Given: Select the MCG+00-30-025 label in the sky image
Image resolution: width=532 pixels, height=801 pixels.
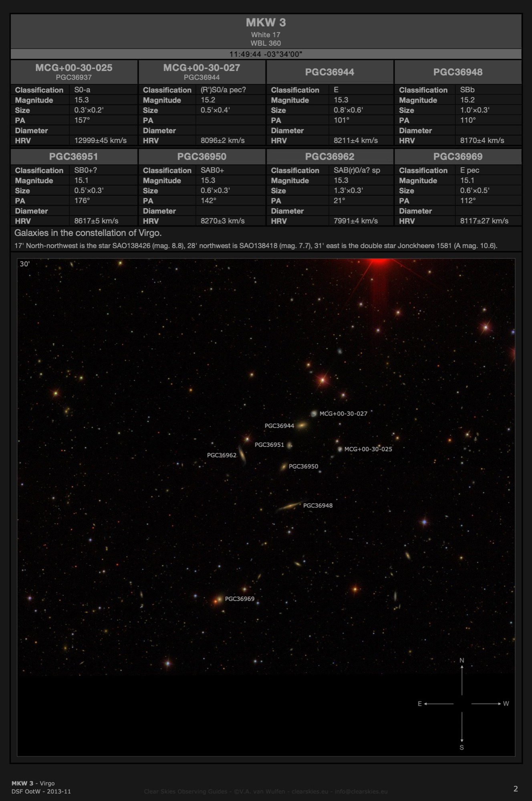Looking at the screenshot, I should pyautogui.click(x=368, y=449).
